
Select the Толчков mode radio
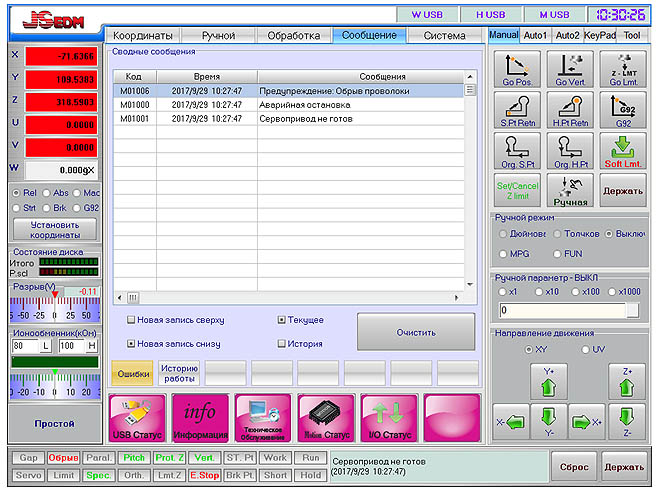coord(557,234)
